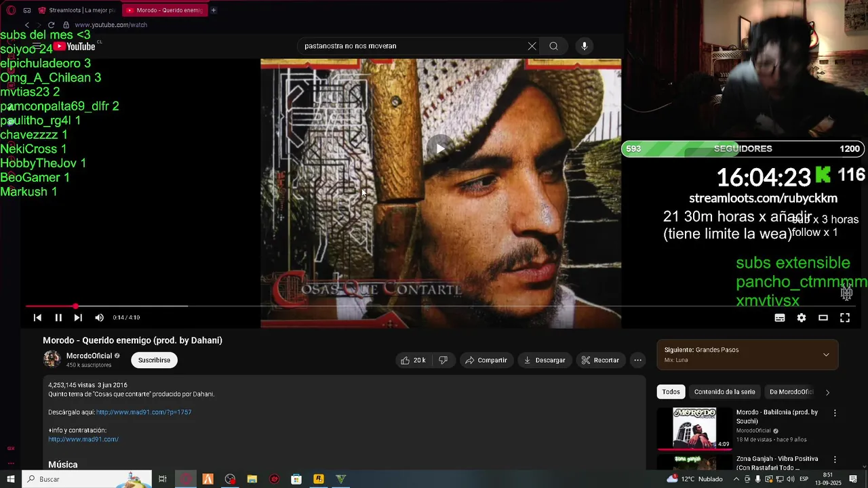Image resolution: width=868 pixels, height=488 pixels.
Task: Clear the YouTube search box
Action: 532,46
